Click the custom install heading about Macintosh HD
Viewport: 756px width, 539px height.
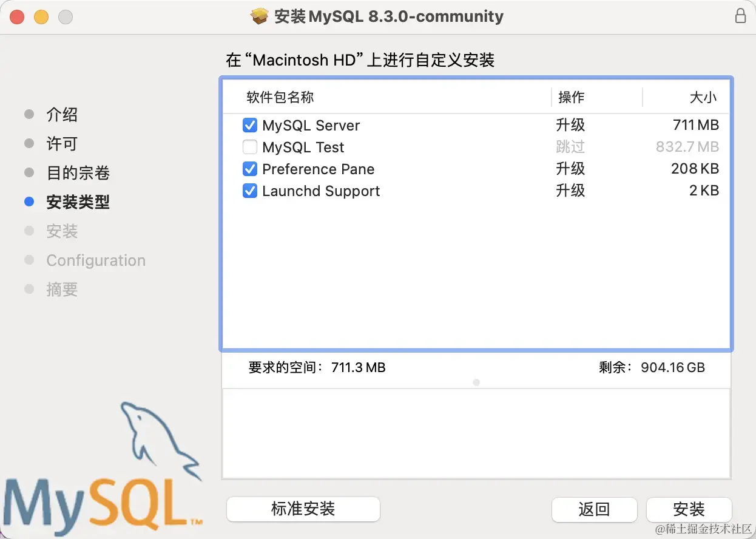click(360, 60)
